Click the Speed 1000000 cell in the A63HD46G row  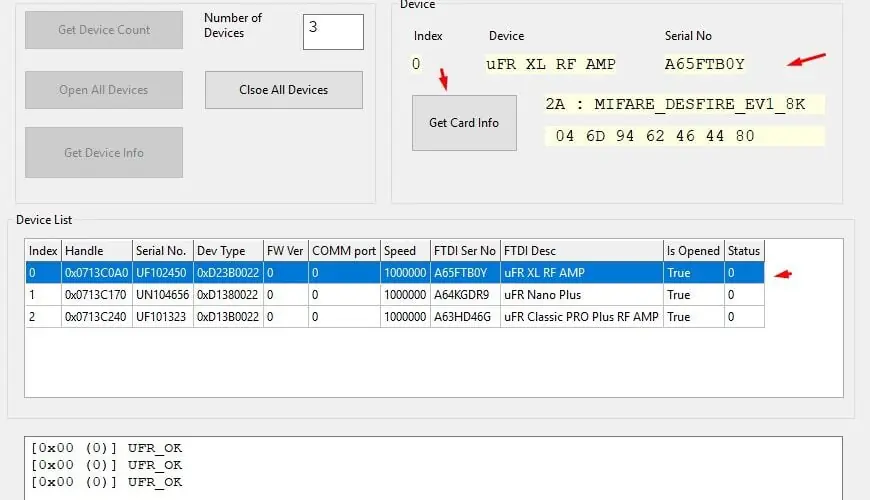point(406,317)
